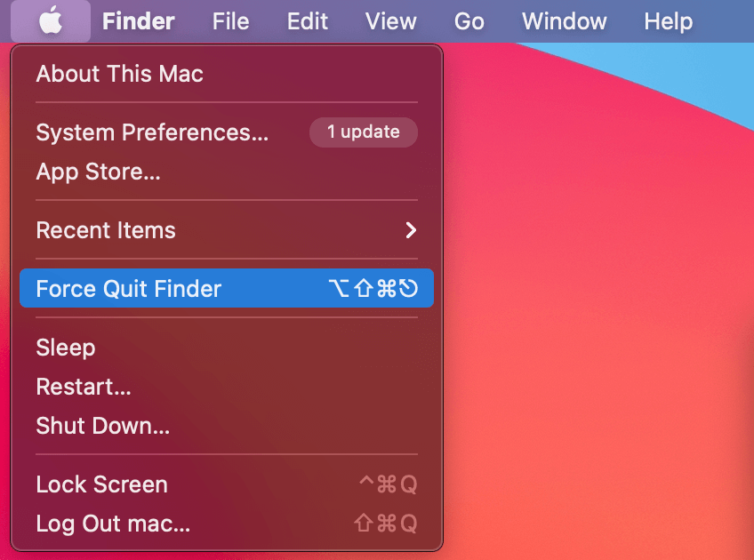Viewport: 754px width, 560px height.
Task: Open the Go menu
Action: tap(469, 20)
